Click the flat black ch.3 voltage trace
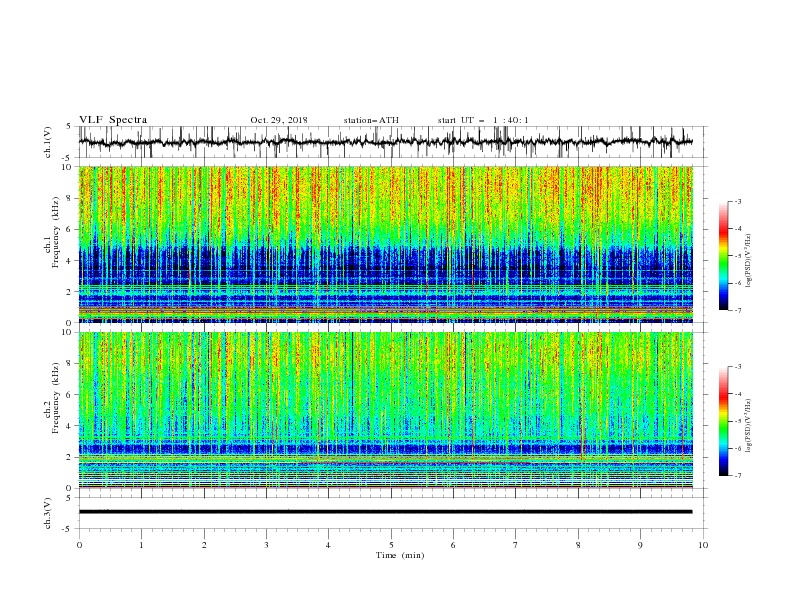Viewport: 792px width, 612px height. click(385, 512)
